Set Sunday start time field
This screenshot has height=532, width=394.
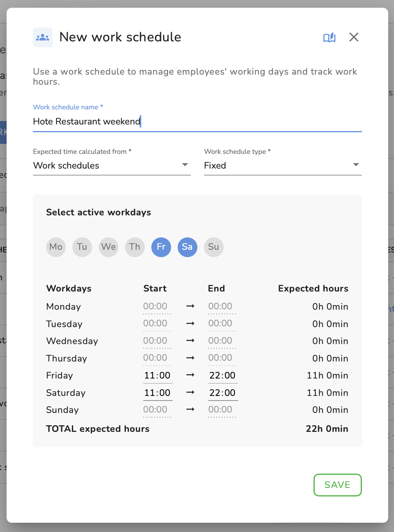point(157,410)
